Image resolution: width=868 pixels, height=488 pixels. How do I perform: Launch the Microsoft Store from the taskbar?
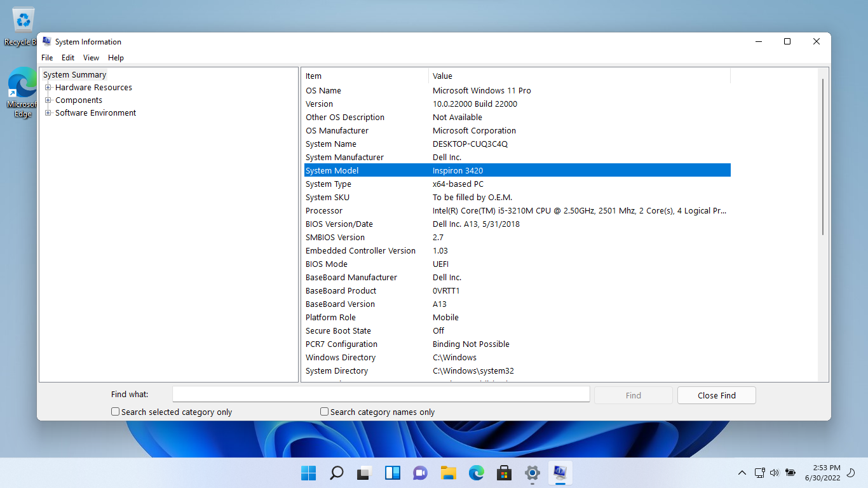point(504,473)
